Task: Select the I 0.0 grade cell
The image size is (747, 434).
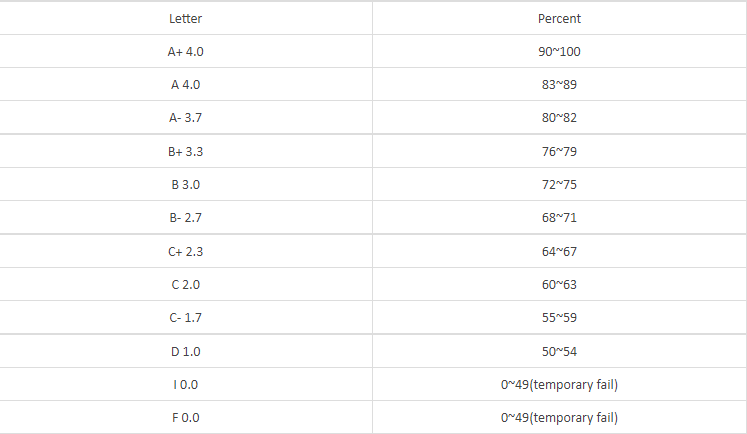Action: click(186, 384)
